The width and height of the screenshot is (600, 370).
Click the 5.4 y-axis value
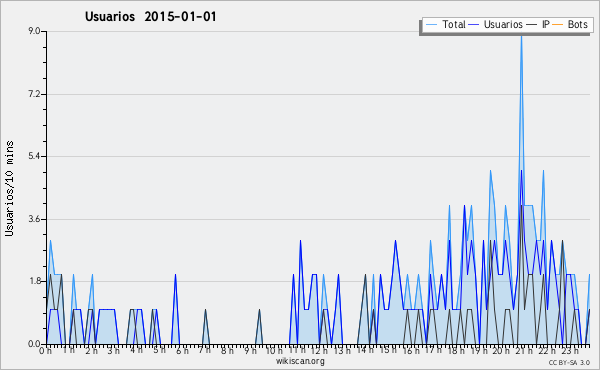pyautogui.click(x=34, y=156)
